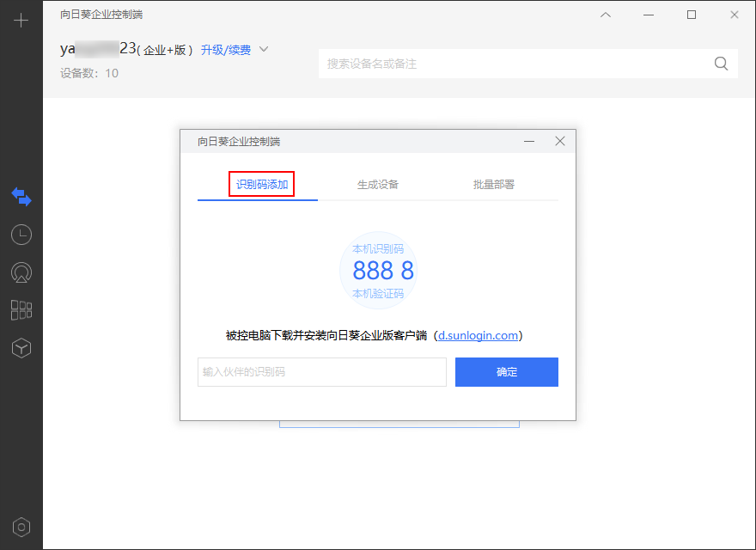Click the 设备数: 10 text
The image size is (756, 550).
point(89,73)
